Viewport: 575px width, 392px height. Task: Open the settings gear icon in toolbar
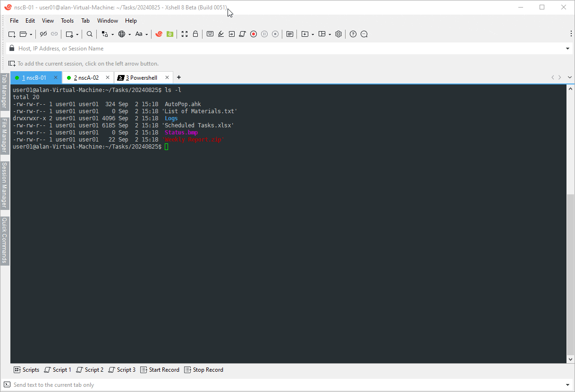pos(338,34)
